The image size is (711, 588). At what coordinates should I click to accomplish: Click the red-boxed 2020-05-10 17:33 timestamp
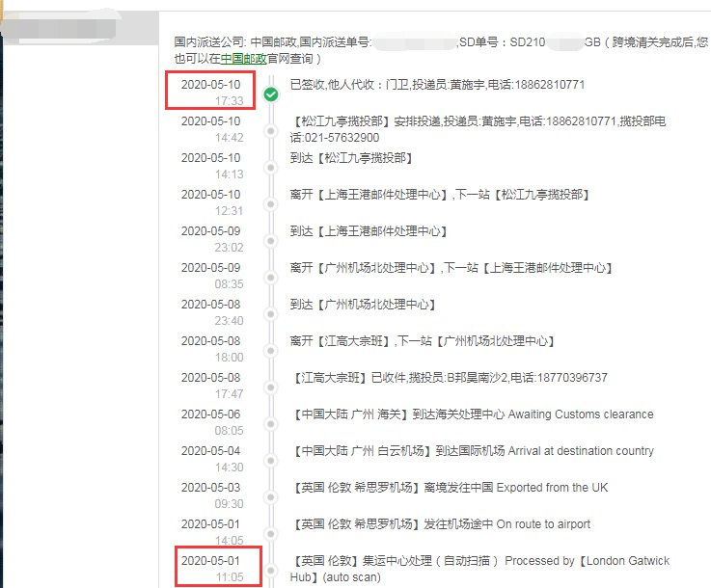[210, 93]
